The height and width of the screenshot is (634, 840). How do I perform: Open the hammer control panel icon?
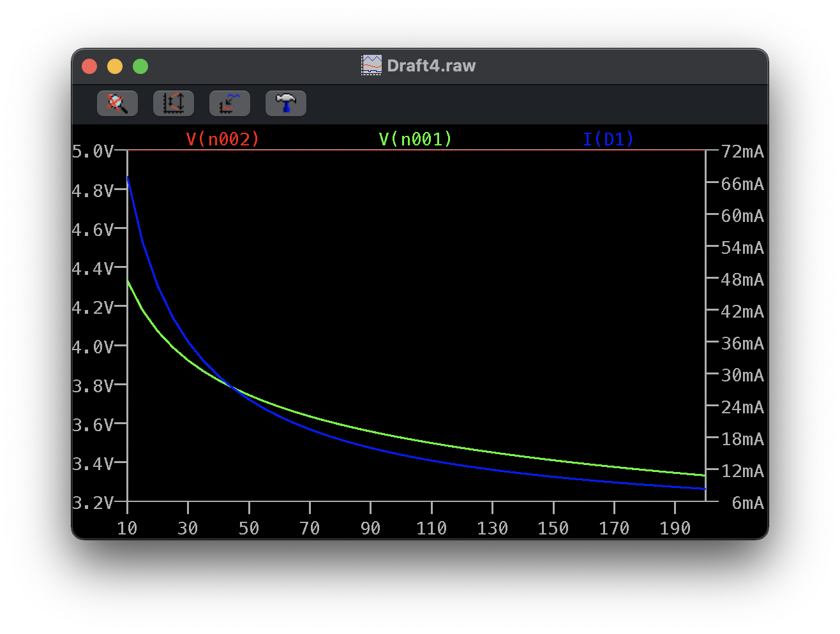pyautogui.click(x=286, y=103)
